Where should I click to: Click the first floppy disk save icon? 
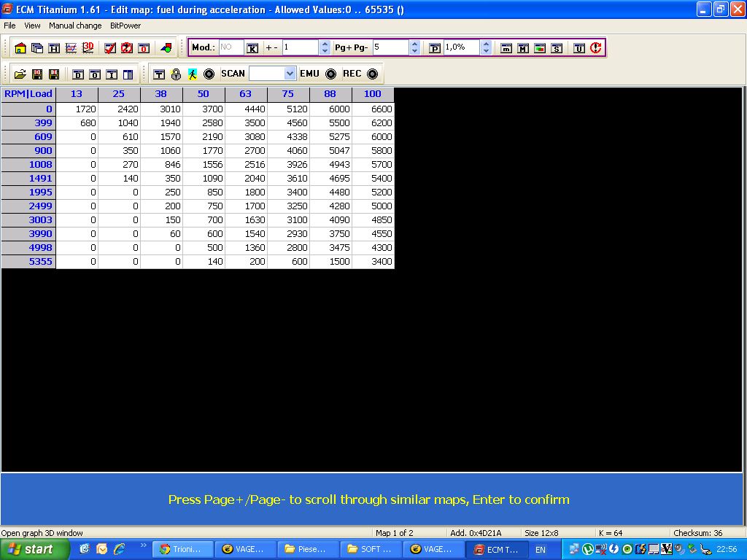click(x=36, y=74)
